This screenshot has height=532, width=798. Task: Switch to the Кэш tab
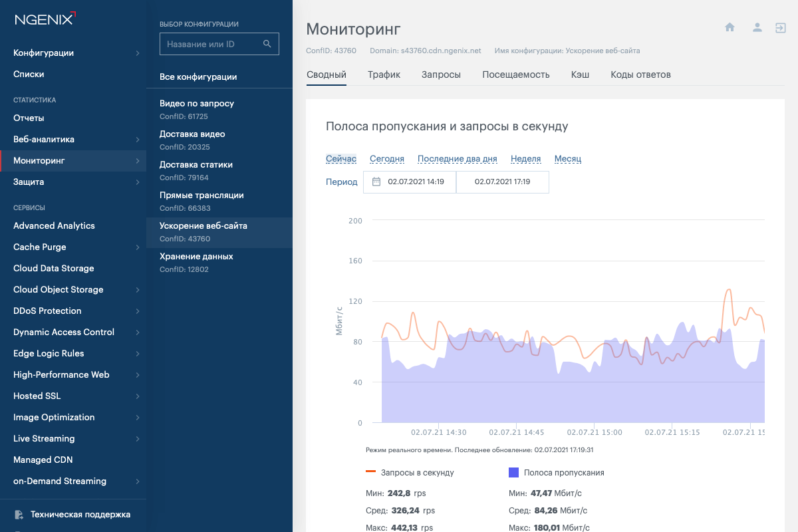[580, 74]
